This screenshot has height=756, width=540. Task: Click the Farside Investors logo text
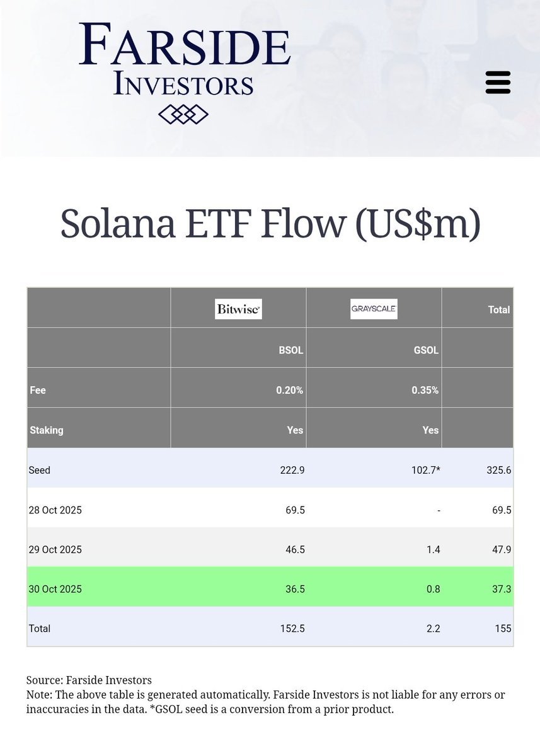[x=184, y=58]
